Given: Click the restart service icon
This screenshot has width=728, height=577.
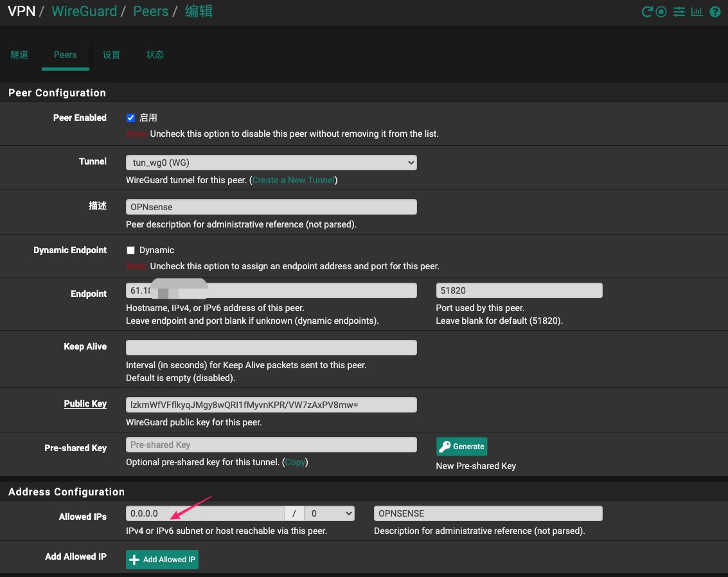Looking at the screenshot, I should (647, 12).
